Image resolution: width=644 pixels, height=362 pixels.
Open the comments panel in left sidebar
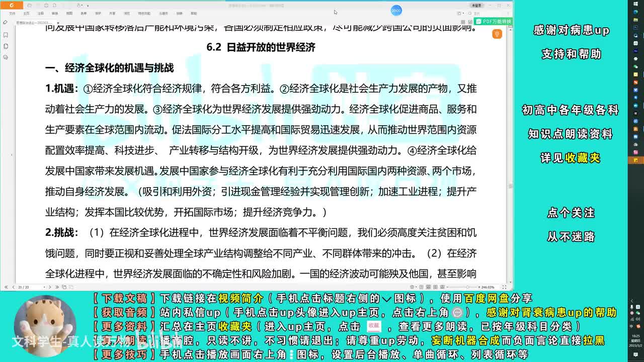pyautogui.click(x=6, y=57)
